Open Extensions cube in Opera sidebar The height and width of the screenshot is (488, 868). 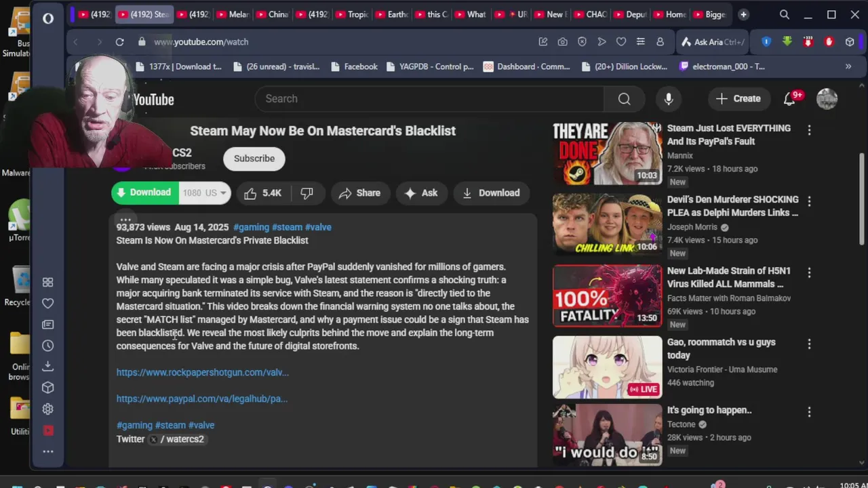tap(47, 388)
